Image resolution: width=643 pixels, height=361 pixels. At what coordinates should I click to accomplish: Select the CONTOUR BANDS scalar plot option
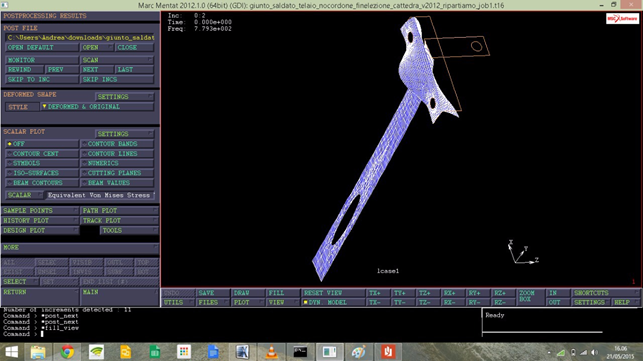click(x=117, y=144)
